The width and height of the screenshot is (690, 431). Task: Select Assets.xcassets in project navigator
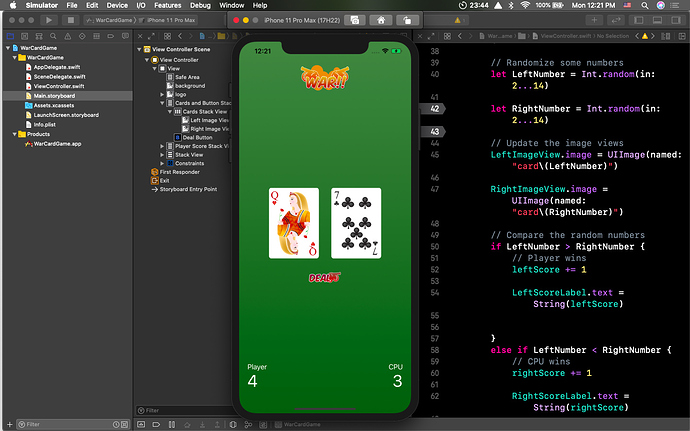click(54, 105)
